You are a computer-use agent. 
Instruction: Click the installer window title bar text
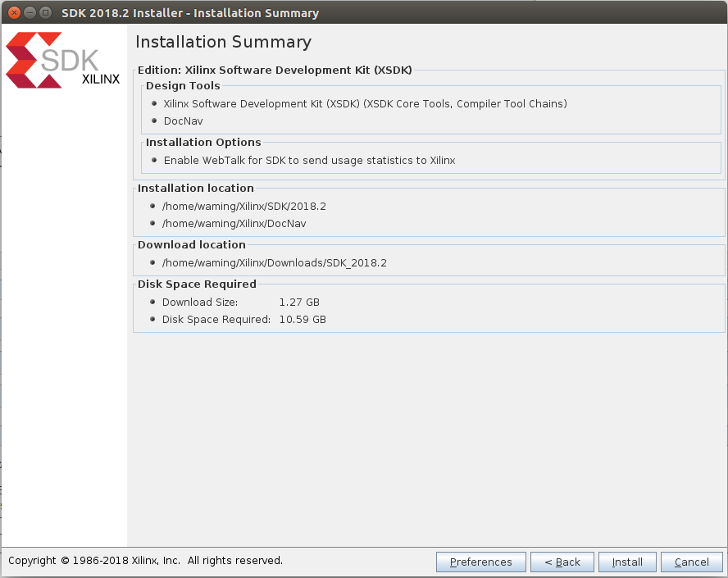[x=190, y=13]
